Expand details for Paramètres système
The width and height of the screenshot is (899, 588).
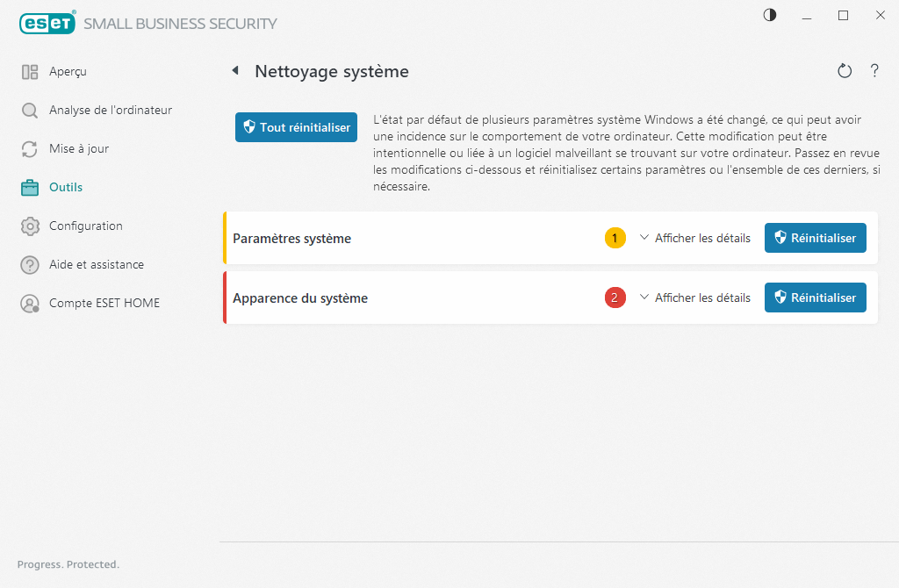click(x=694, y=238)
